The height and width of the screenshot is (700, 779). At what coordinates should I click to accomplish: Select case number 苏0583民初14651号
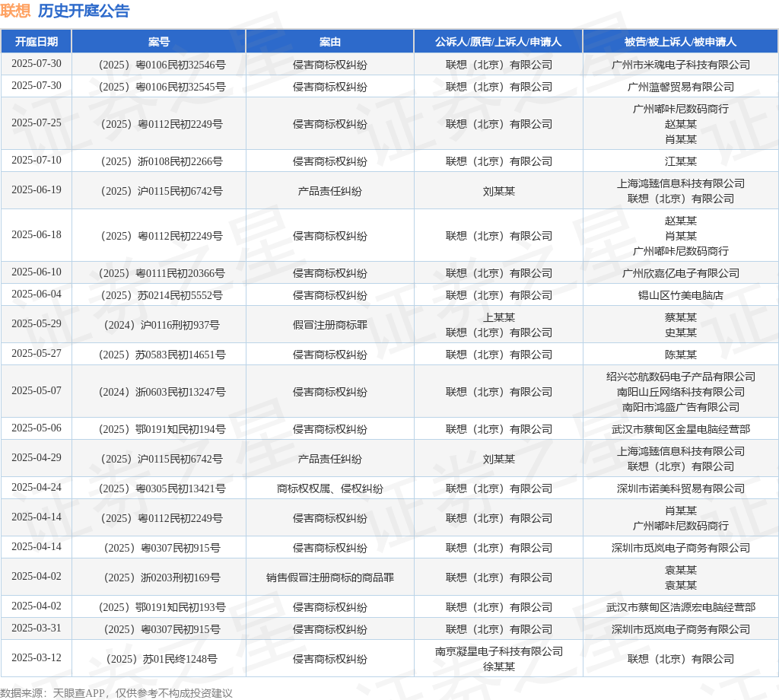162,355
